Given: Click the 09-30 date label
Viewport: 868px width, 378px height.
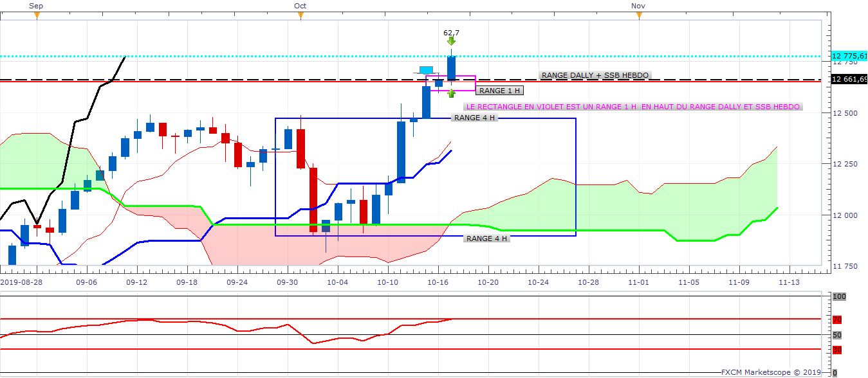Looking at the screenshot, I should point(287,282).
